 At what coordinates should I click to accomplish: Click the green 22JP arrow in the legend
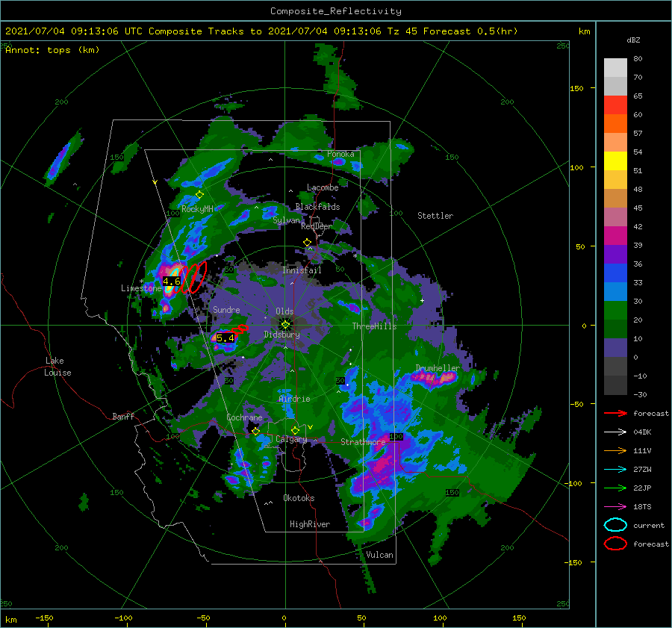(x=615, y=488)
